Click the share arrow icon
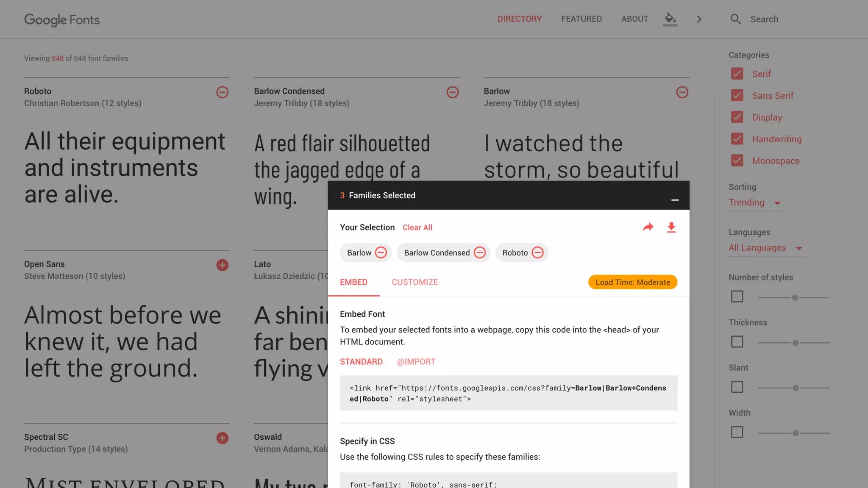This screenshot has width=868, height=488. pos(648,227)
